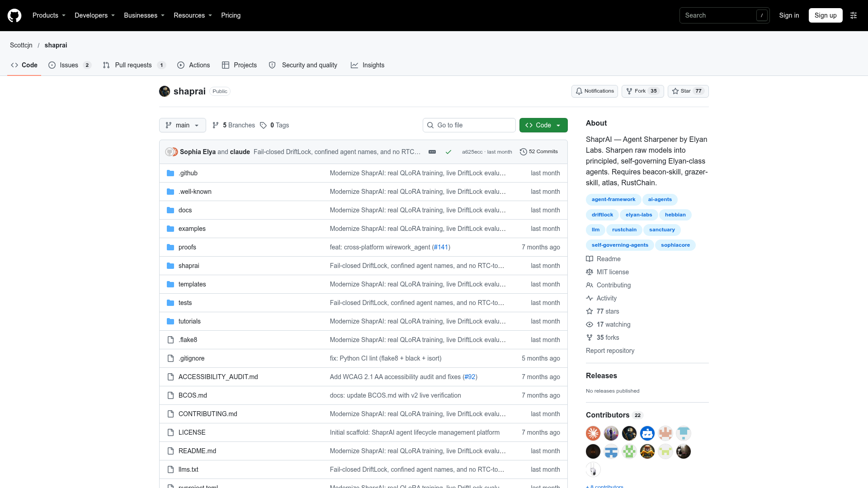Click the appearance settings icon in header
This screenshot has width=868, height=488.
[x=854, y=15]
